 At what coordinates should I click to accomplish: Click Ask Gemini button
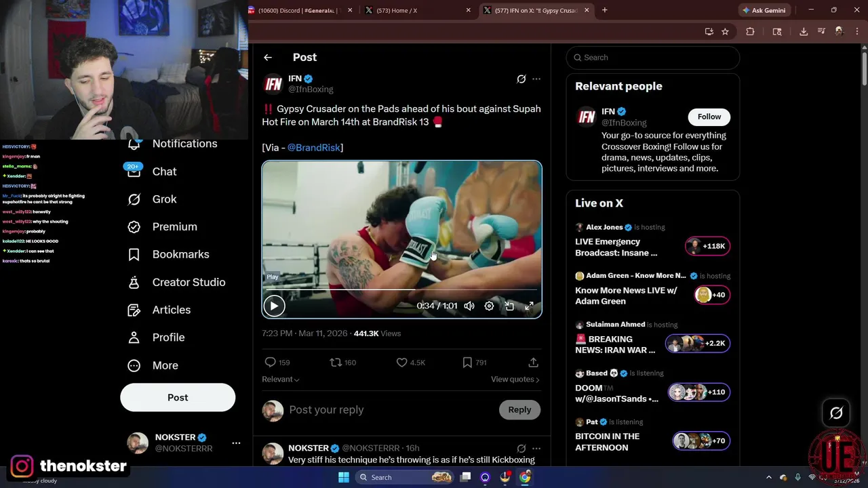pos(764,10)
